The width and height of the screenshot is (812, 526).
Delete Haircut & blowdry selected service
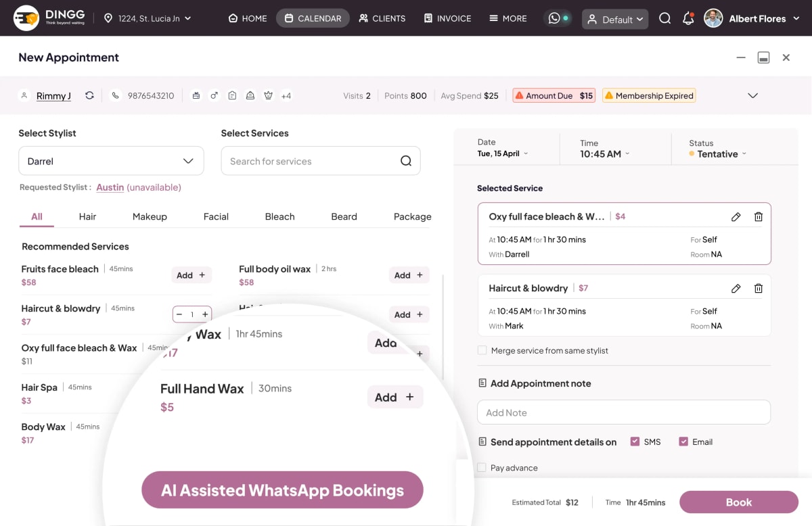(x=759, y=289)
